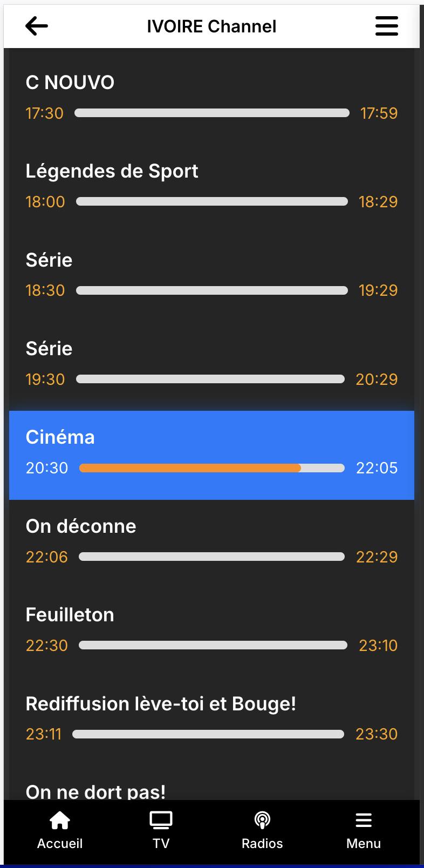Screen dimensions: 424x868
Task: Open Légendes de Sport programme
Action: coord(112,171)
